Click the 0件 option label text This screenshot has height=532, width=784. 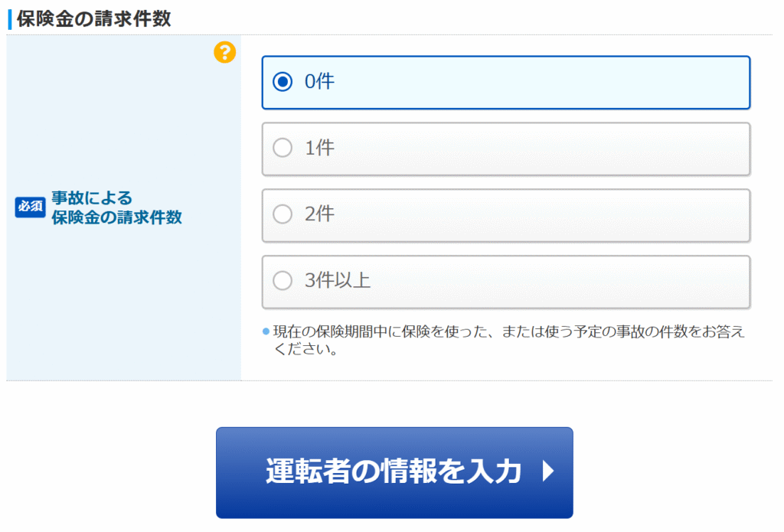pos(319,82)
